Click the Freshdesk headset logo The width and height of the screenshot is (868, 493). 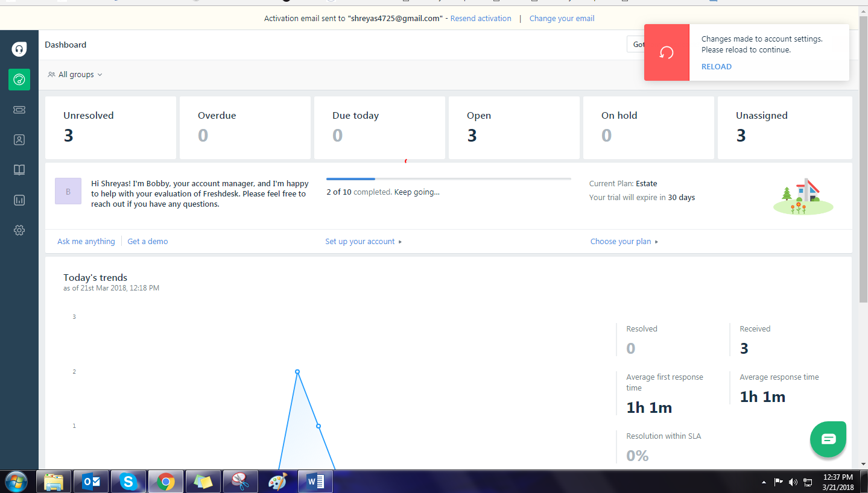click(x=19, y=48)
